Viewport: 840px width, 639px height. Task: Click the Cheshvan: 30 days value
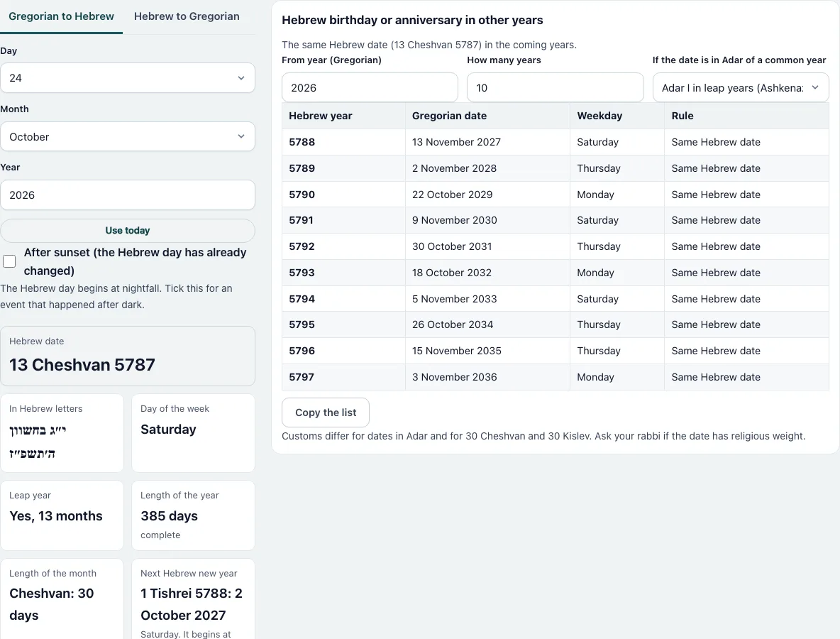51,604
